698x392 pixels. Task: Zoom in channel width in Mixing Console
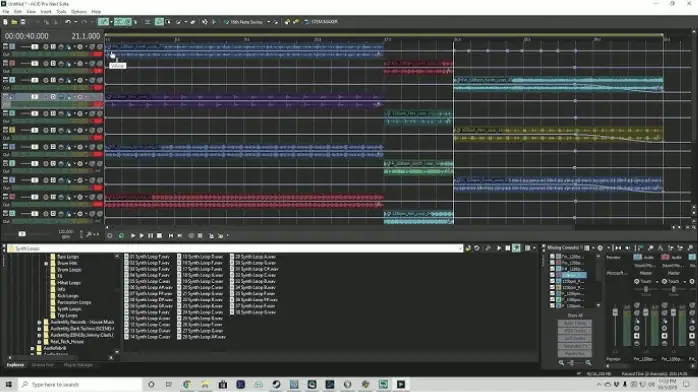tap(588, 363)
